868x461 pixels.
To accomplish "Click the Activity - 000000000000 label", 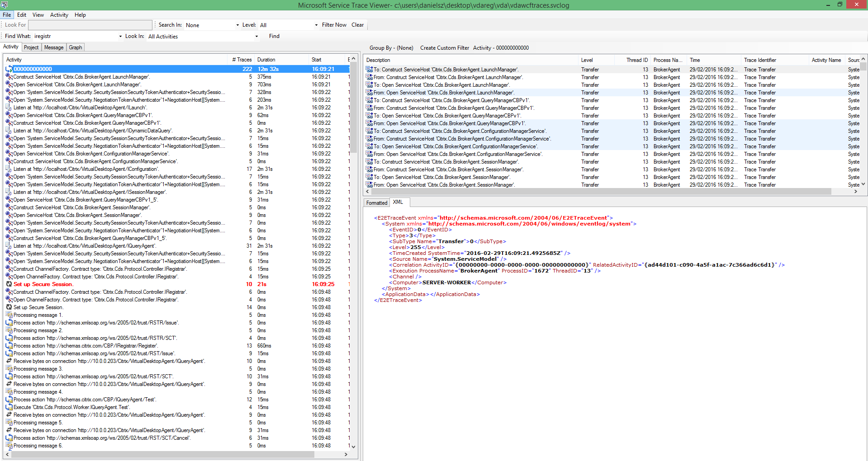I will [x=501, y=48].
